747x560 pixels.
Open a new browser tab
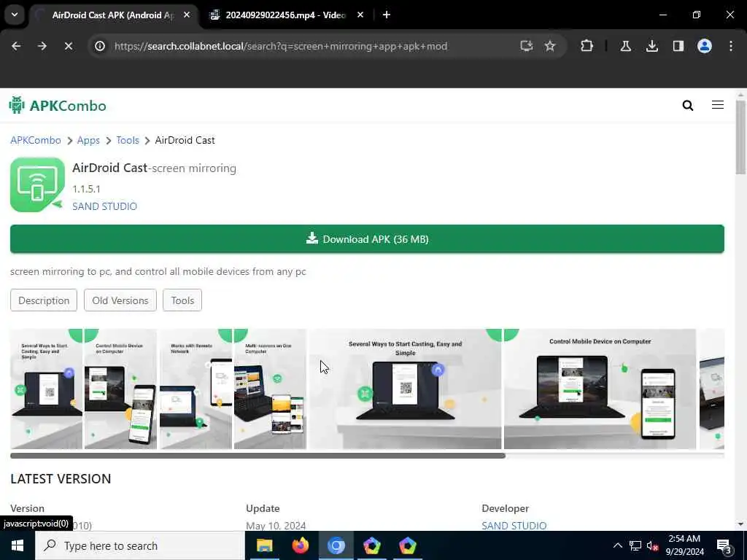[x=387, y=15]
